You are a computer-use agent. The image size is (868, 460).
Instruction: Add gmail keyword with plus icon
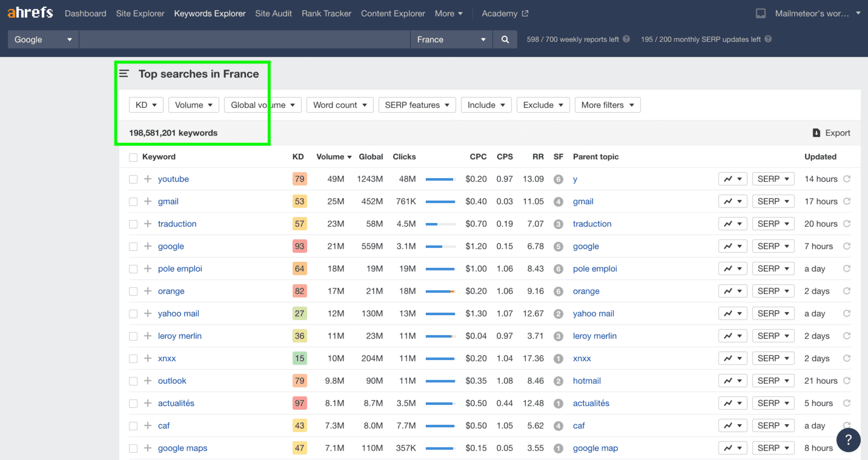148,201
